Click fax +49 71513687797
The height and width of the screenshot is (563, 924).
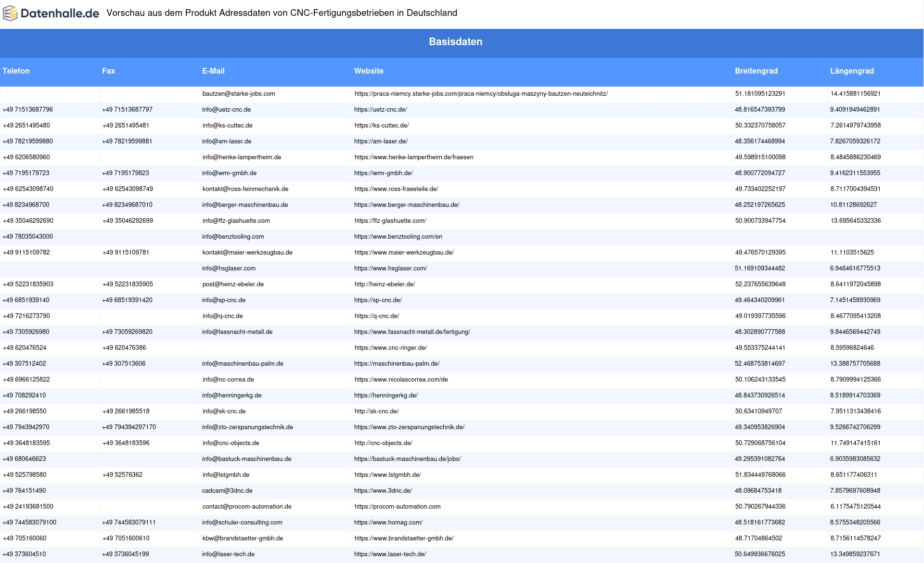point(127,110)
